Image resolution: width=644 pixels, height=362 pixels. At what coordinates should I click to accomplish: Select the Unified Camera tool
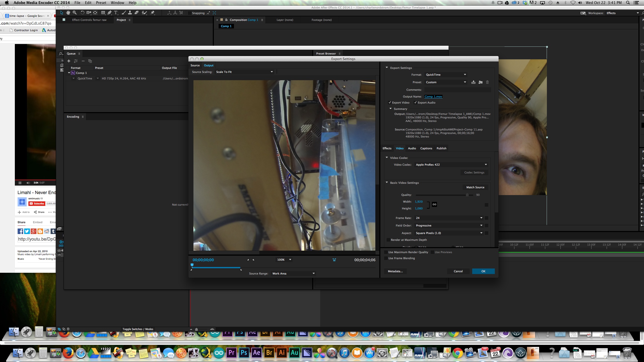tap(89, 13)
